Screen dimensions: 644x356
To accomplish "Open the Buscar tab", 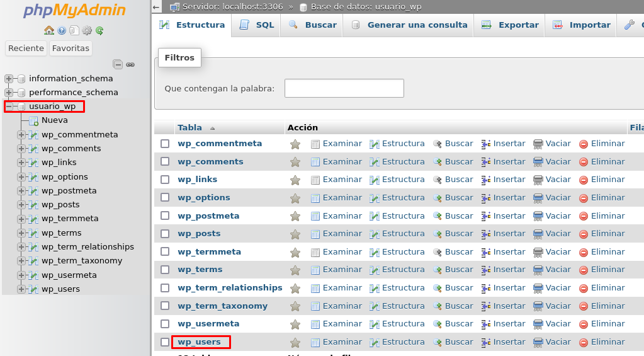I will (312, 25).
